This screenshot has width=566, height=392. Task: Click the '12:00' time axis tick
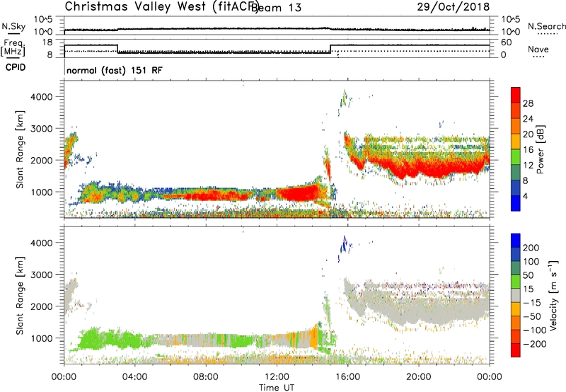pos(277,377)
